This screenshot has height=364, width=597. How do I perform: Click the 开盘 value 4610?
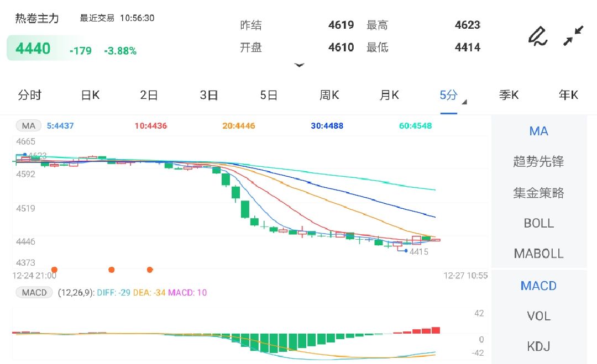(x=341, y=48)
